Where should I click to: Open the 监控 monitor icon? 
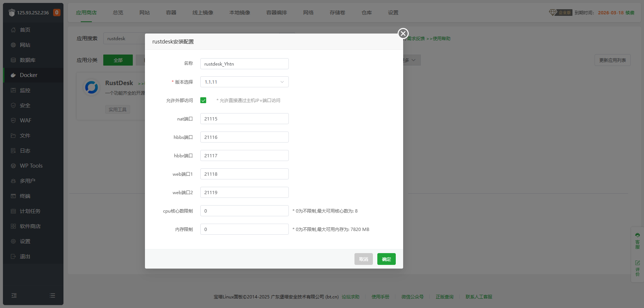click(13, 90)
